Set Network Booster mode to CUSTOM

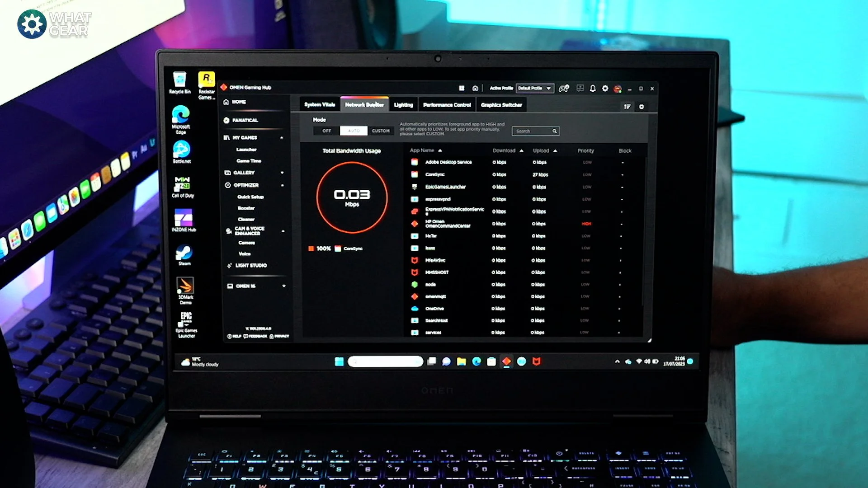click(381, 131)
